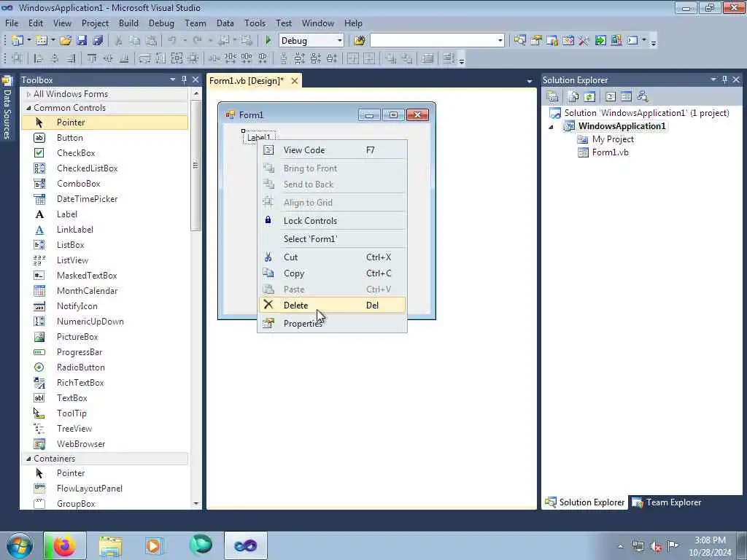Image resolution: width=747 pixels, height=560 pixels.
Task: Click the Save All toolbar icon
Action: (98, 41)
